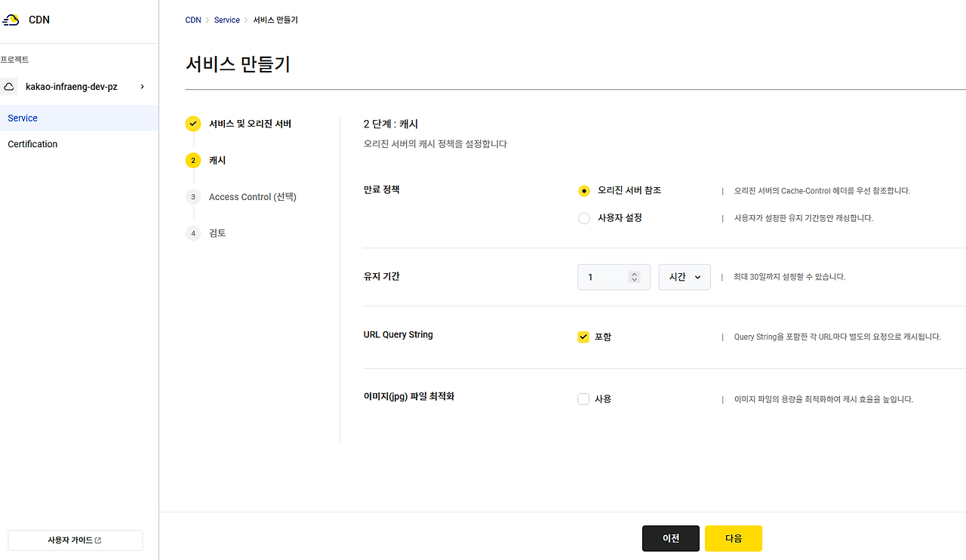966x560 pixels.
Task: Open Certification from the sidebar
Action: [x=32, y=144]
